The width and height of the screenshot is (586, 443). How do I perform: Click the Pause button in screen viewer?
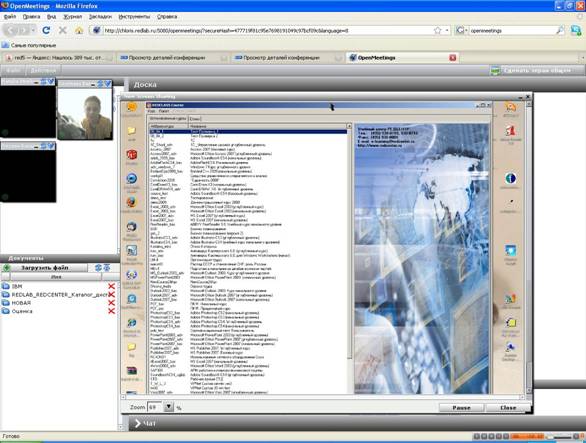pyautogui.click(x=461, y=407)
